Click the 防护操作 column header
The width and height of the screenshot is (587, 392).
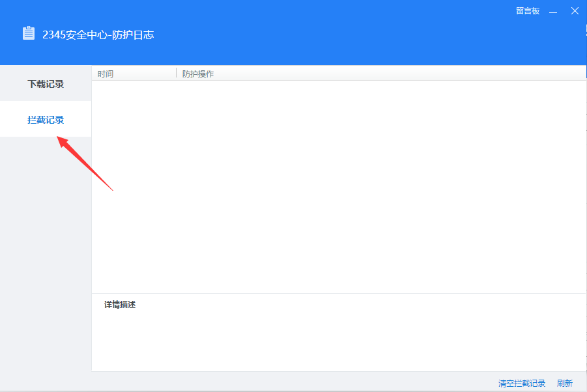[197, 74]
